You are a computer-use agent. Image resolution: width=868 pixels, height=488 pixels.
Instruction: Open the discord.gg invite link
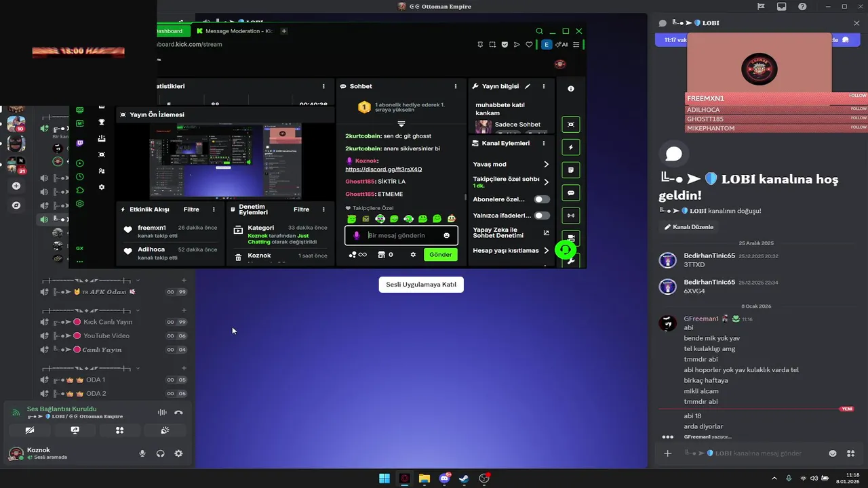point(384,169)
